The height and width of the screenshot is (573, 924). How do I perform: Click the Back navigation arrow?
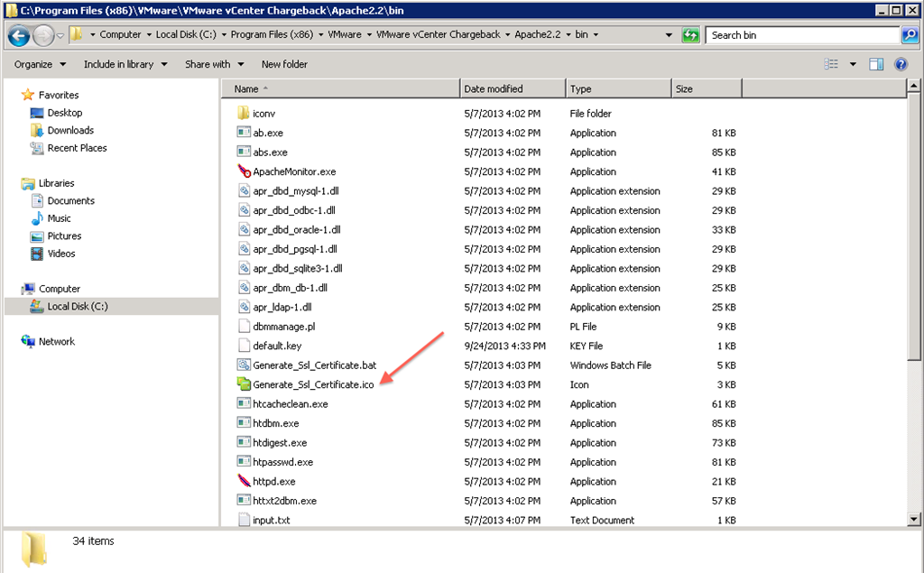coord(19,36)
